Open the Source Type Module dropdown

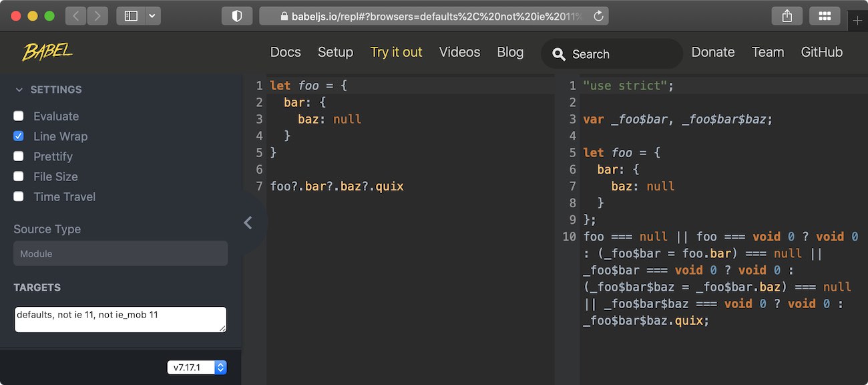click(x=120, y=253)
